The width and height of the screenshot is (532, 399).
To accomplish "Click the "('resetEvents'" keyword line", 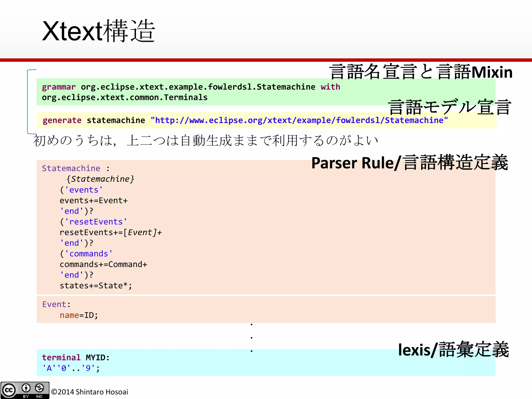I will pos(94,222).
